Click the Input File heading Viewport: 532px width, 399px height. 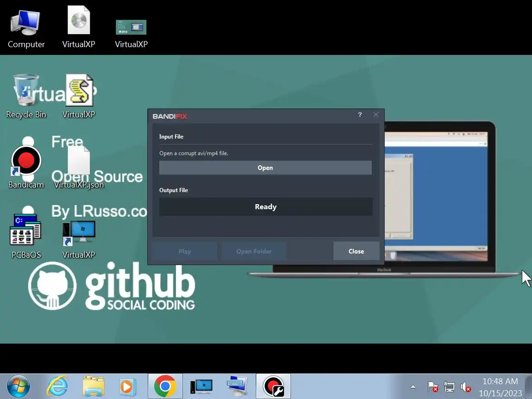[x=171, y=137]
